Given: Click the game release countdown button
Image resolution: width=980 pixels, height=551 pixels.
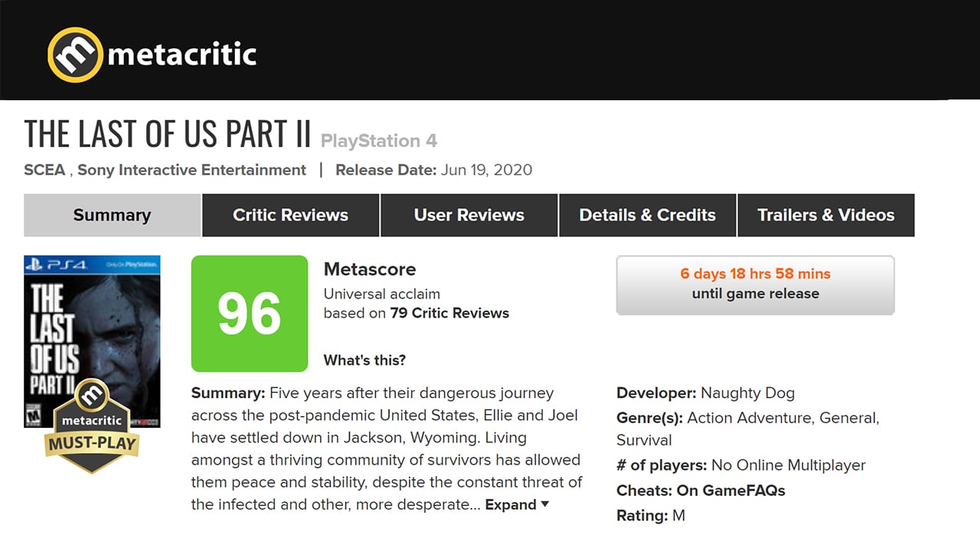Looking at the screenshot, I should (x=755, y=284).
